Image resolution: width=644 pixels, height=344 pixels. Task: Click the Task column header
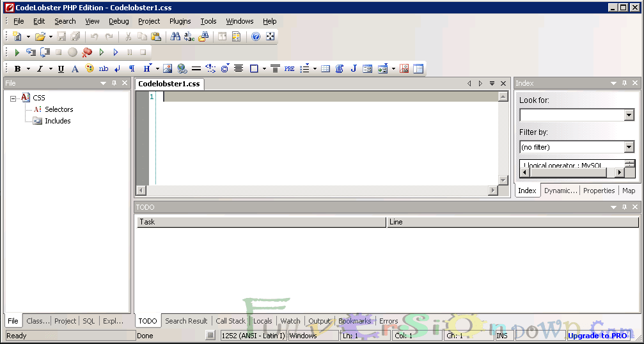click(x=261, y=222)
